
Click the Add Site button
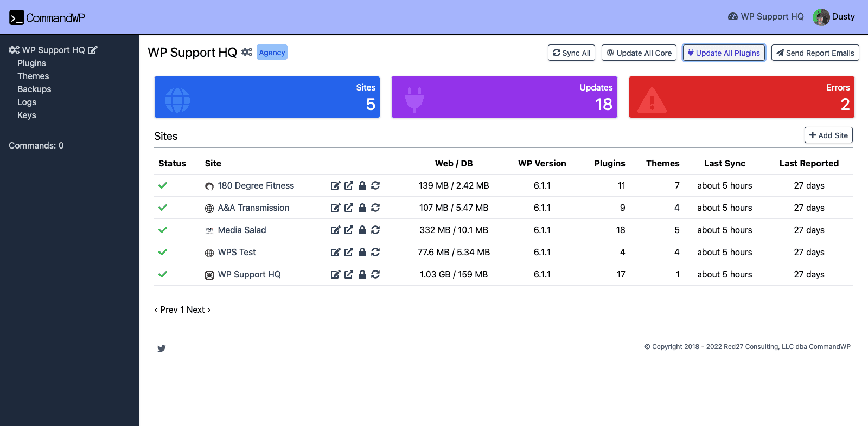point(828,135)
